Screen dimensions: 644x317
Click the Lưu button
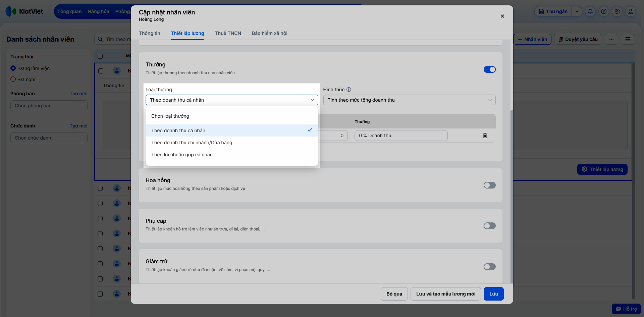pos(494,294)
